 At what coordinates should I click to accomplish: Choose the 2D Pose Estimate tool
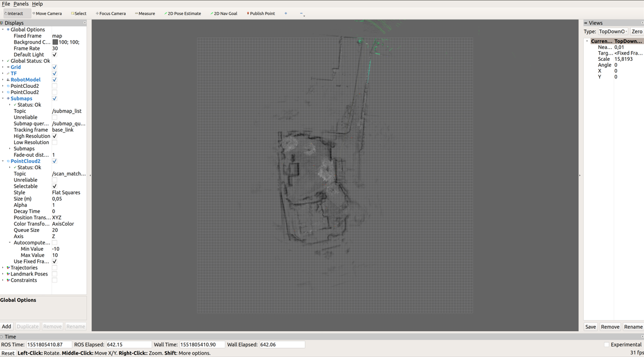183,13
